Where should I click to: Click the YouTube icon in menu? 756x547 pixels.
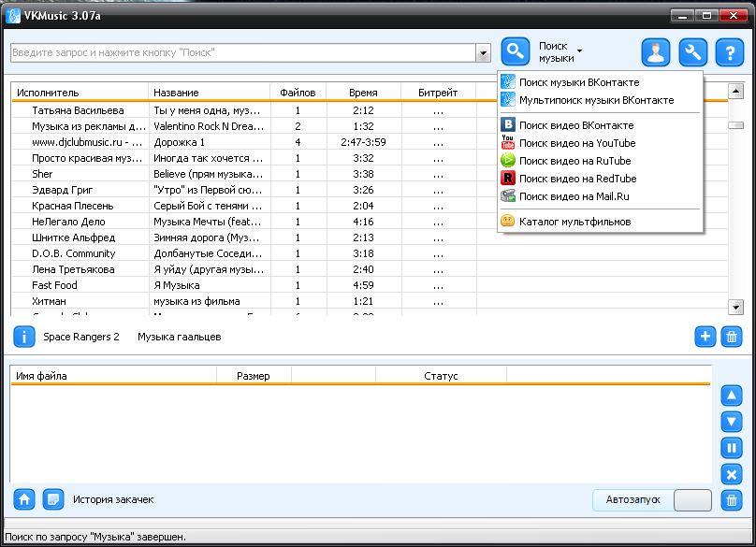pos(508,142)
